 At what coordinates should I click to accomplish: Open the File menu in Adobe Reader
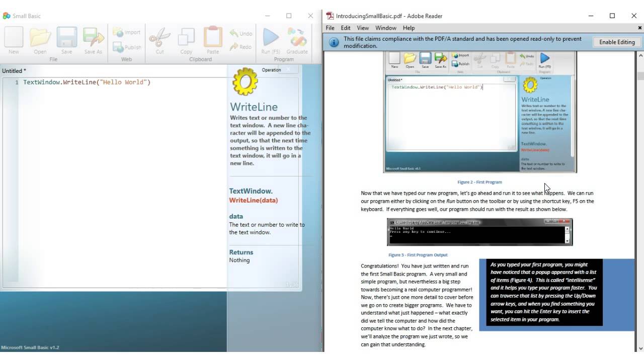330,28
